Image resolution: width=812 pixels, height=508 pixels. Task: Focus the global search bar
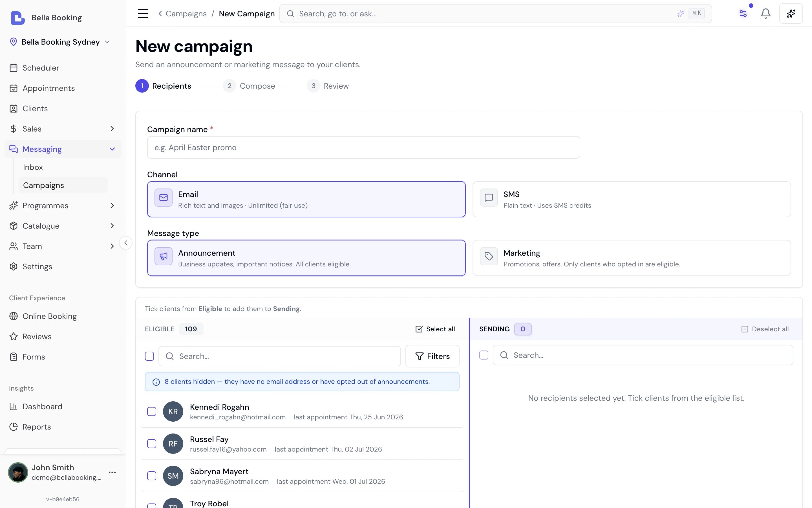(x=495, y=14)
